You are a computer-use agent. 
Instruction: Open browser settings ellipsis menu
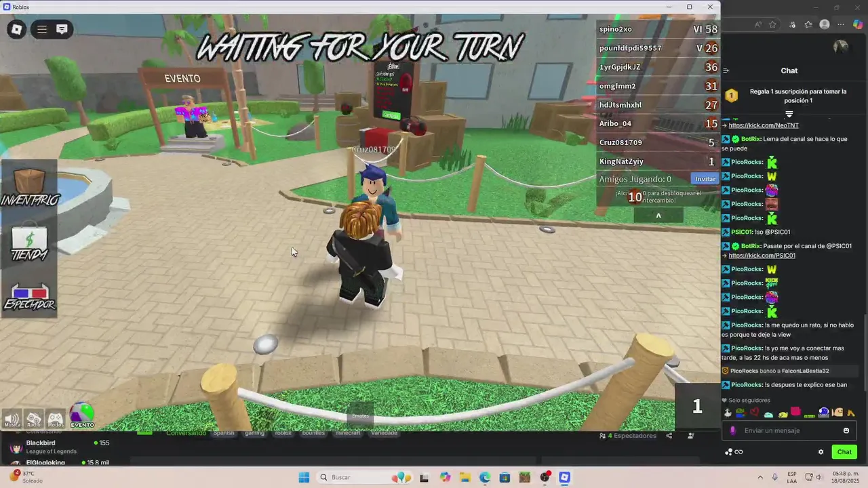click(841, 24)
